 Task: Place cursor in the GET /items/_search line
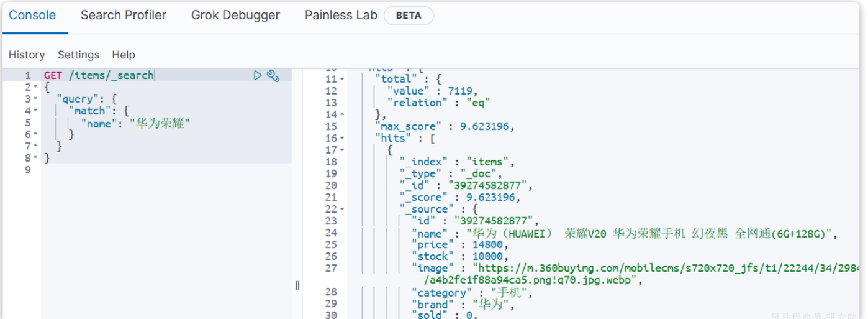(99, 75)
